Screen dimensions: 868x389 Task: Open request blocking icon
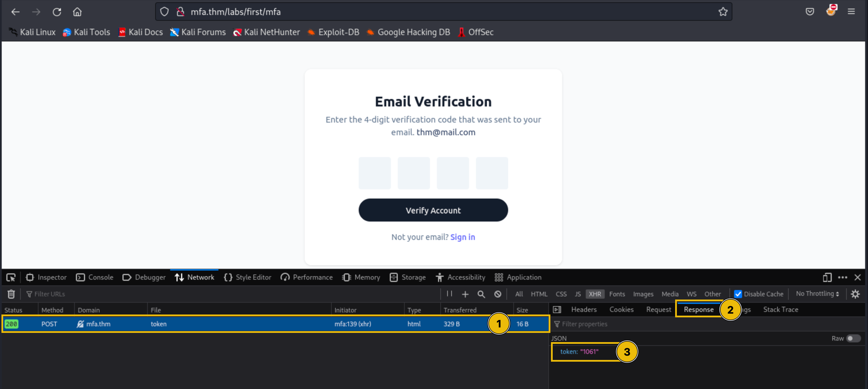pyautogui.click(x=497, y=294)
